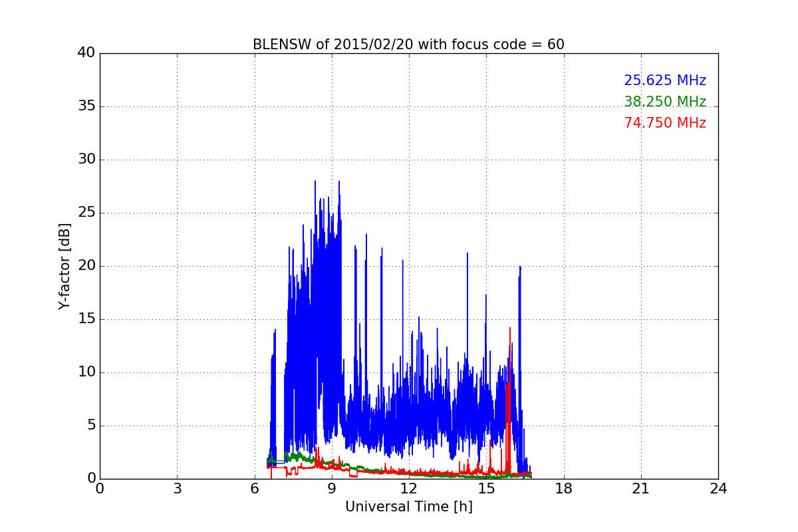
Task: Click the x-axis tick label 12
Action: (409, 489)
